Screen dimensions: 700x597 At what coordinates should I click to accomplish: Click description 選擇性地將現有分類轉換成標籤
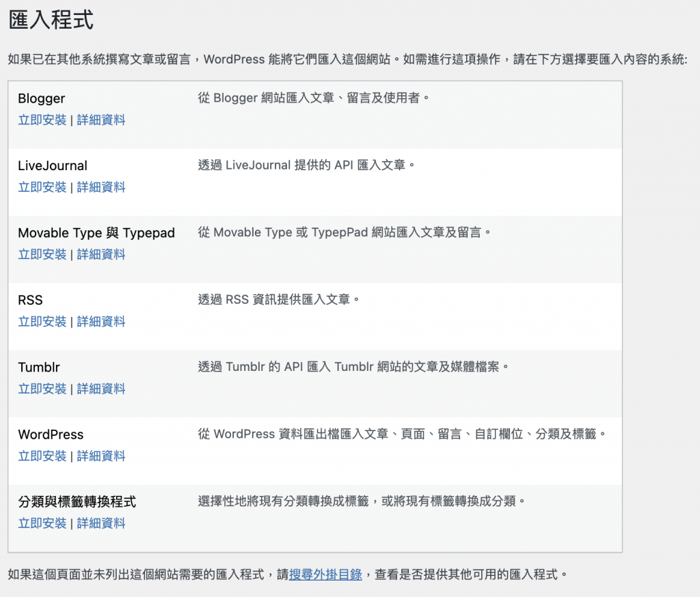(x=362, y=501)
